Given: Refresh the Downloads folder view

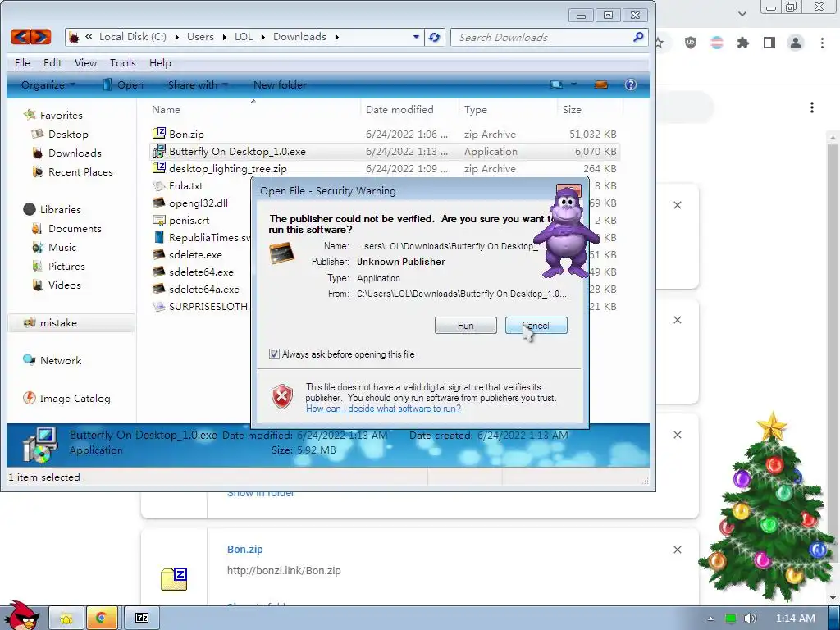Looking at the screenshot, I should 435,37.
